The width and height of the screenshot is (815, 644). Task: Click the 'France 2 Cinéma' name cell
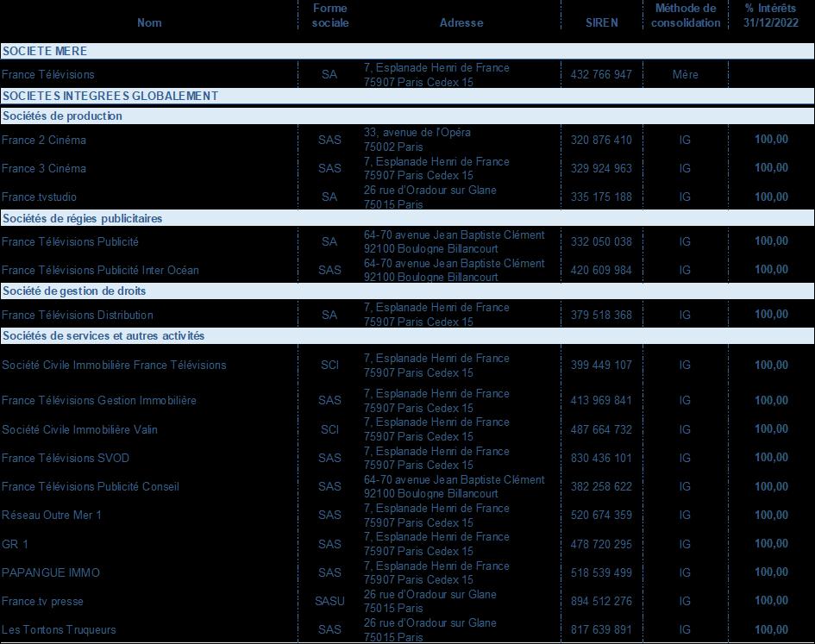44,141
